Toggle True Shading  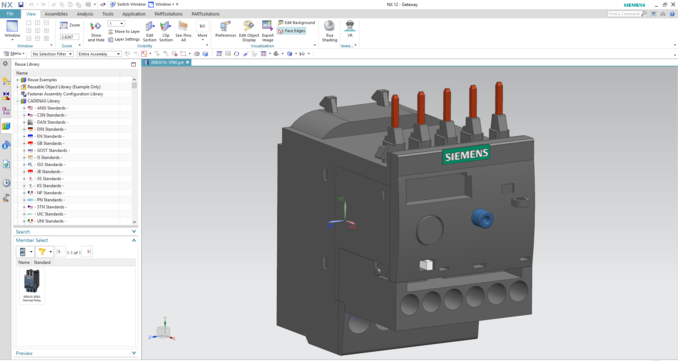tap(329, 32)
